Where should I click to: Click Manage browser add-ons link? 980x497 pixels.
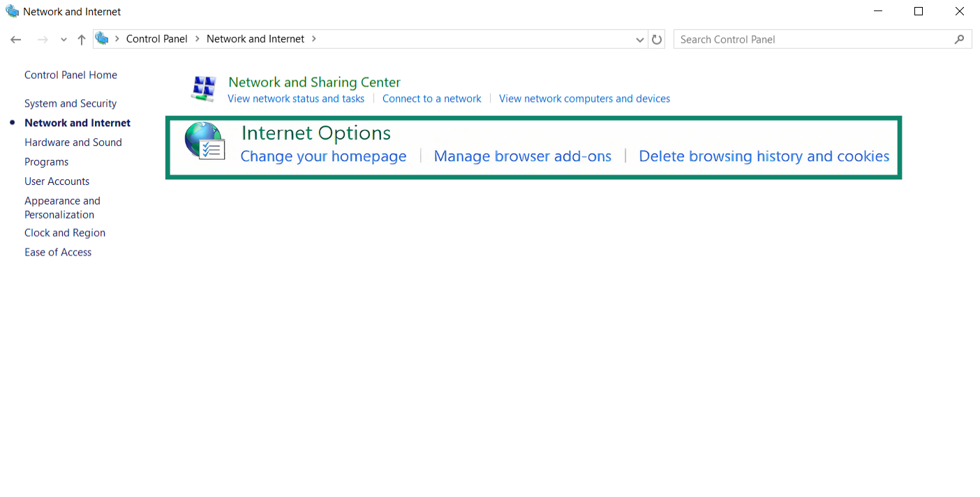click(523, 156)
